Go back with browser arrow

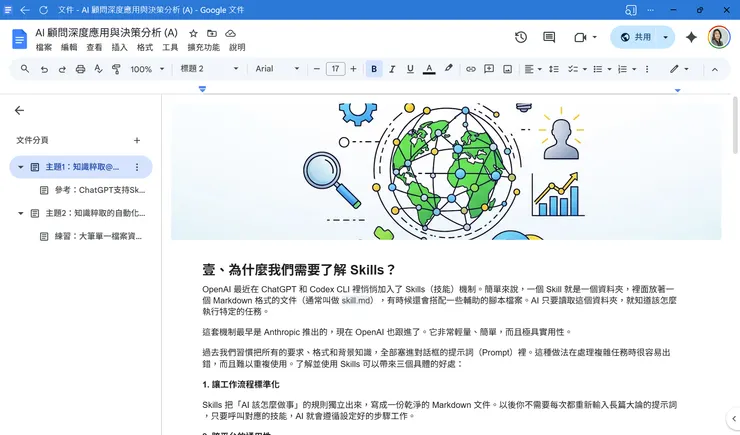click(x=25, y=10)
